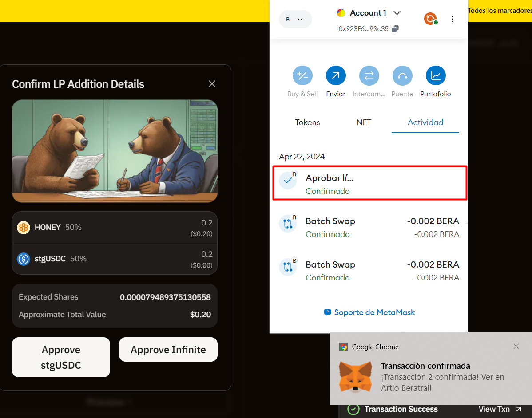Click the Apr 22, 2024 date header
Screen dimensions: 532x418
[x=302, y=157]
